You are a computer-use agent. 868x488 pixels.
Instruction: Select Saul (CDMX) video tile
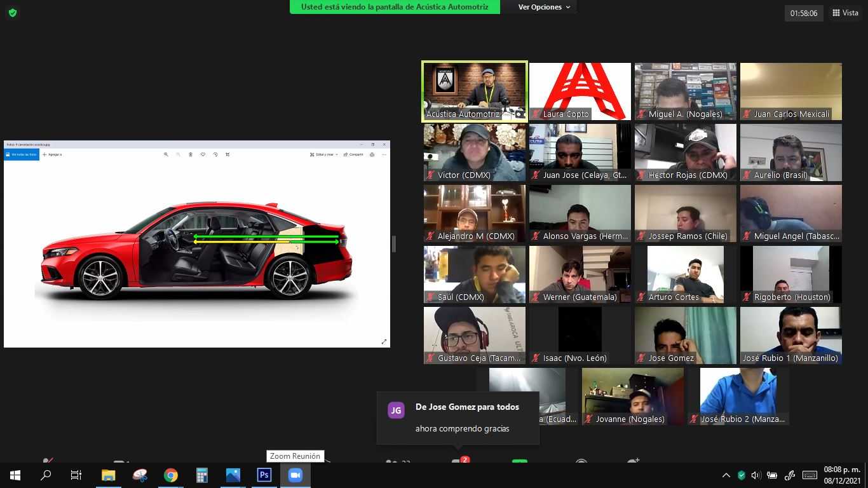click(475, 274)
